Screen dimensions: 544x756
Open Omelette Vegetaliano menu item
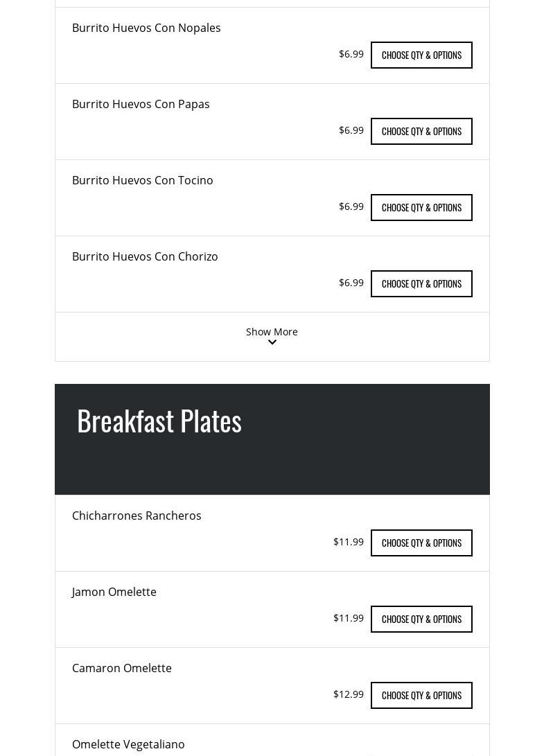(x=128, y=744)
